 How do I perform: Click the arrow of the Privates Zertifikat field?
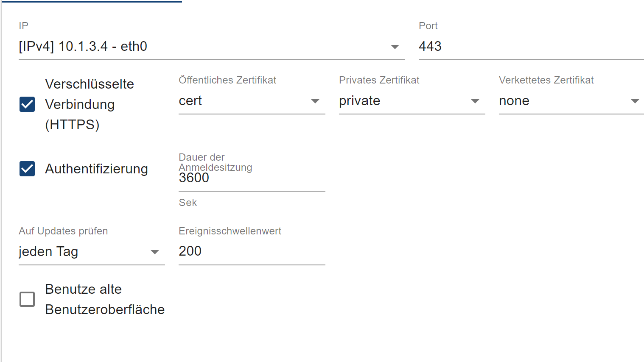tap(475, 101)
